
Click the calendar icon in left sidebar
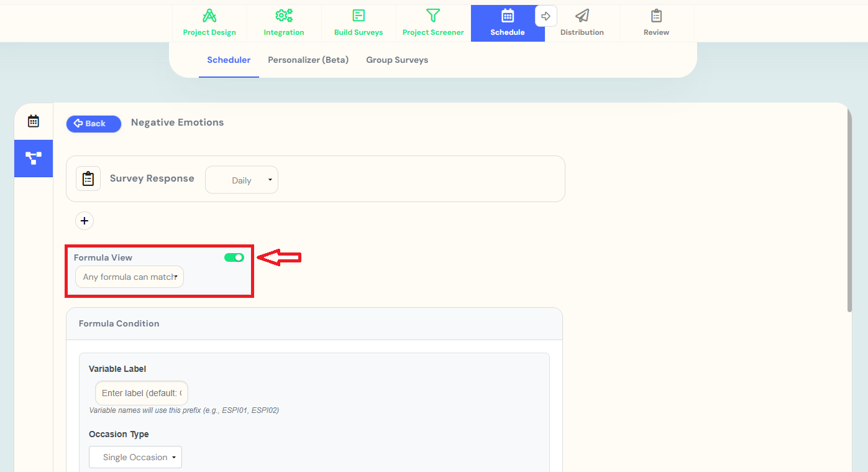(34, 121)
